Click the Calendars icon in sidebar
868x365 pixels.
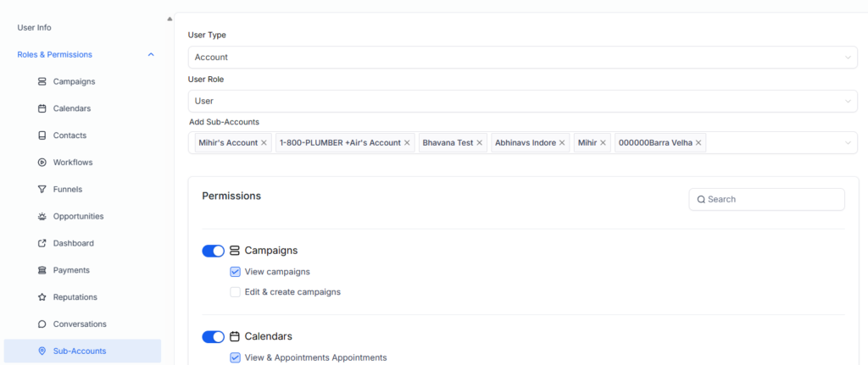[42, 108]
